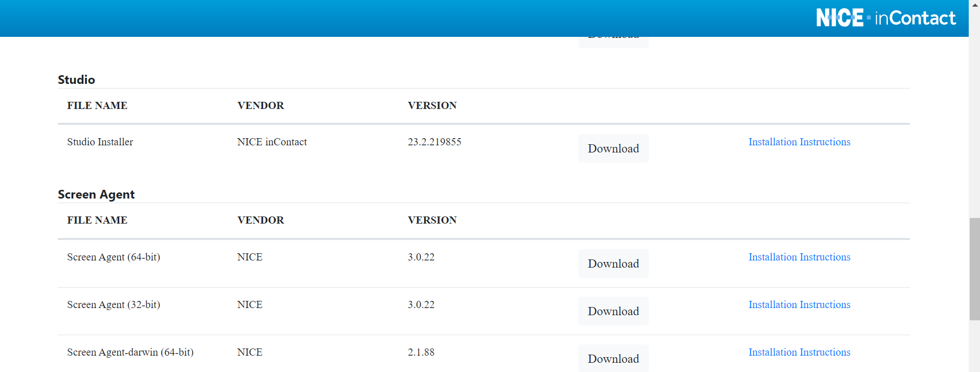
Task: Download Screen Agent-darwin (64-bit)
Action: point(613,358)
